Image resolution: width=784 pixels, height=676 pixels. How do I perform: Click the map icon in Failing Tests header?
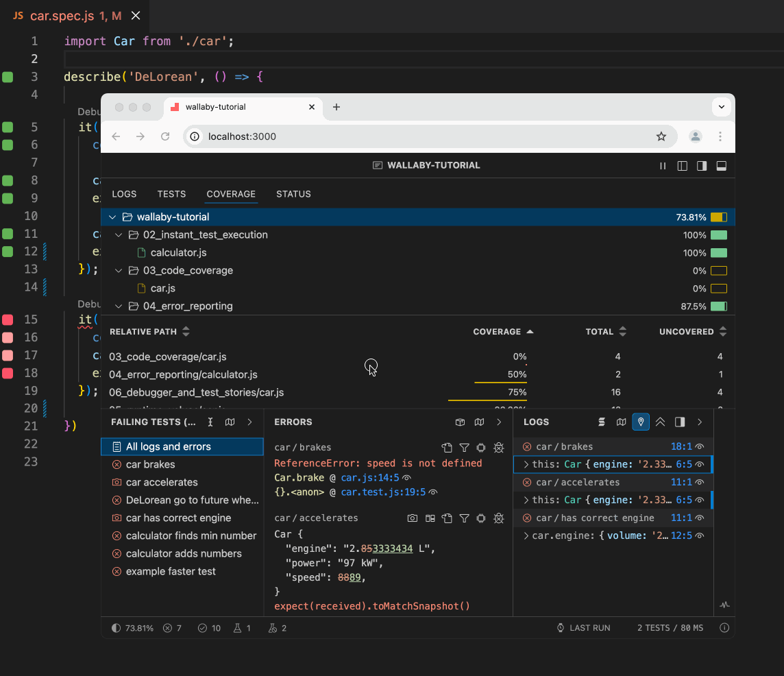[230, 422]
